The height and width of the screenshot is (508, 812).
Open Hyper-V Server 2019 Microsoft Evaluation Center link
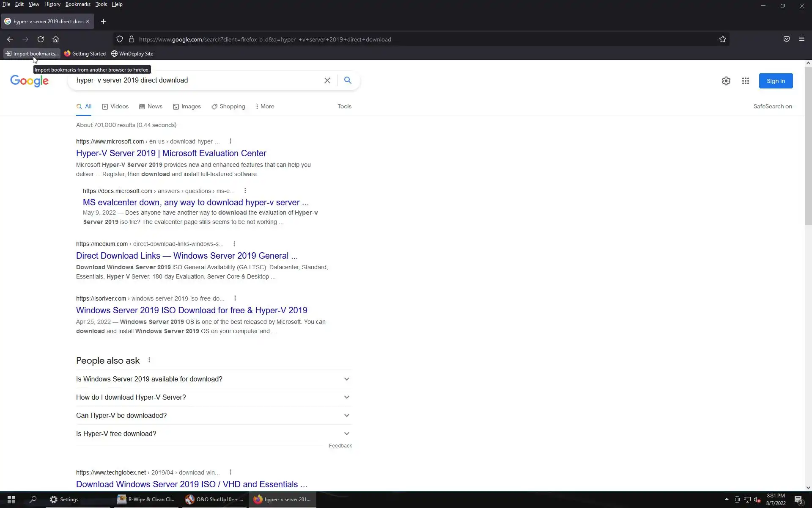pos(171,153)
